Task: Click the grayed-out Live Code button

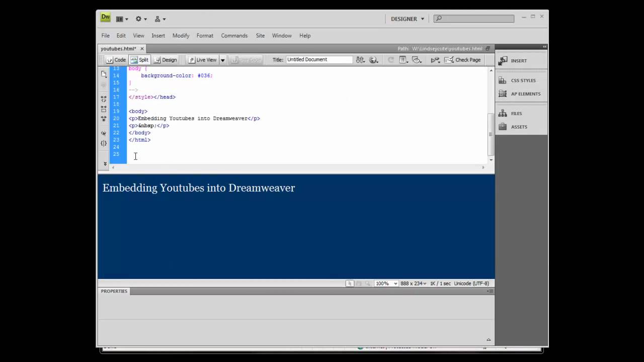Action: (x=246, y=60)
